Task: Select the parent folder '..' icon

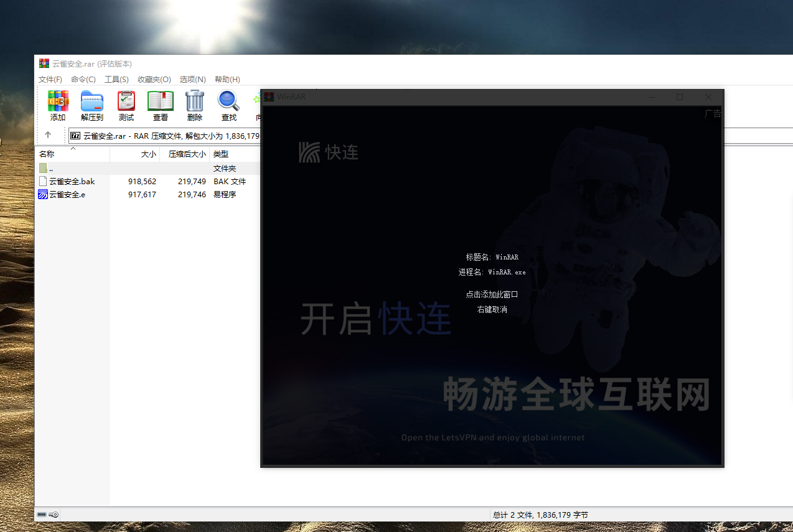Action: pyautogui.click(x=43, y=168)
